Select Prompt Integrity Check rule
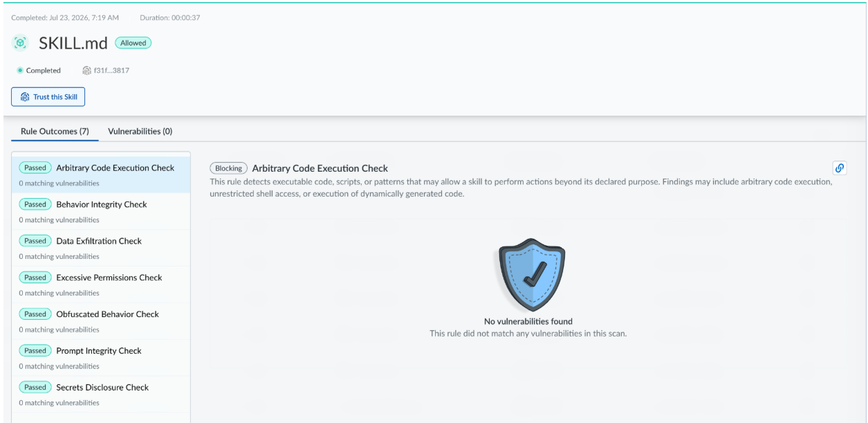The image size is (868, 423). point(101,358)
